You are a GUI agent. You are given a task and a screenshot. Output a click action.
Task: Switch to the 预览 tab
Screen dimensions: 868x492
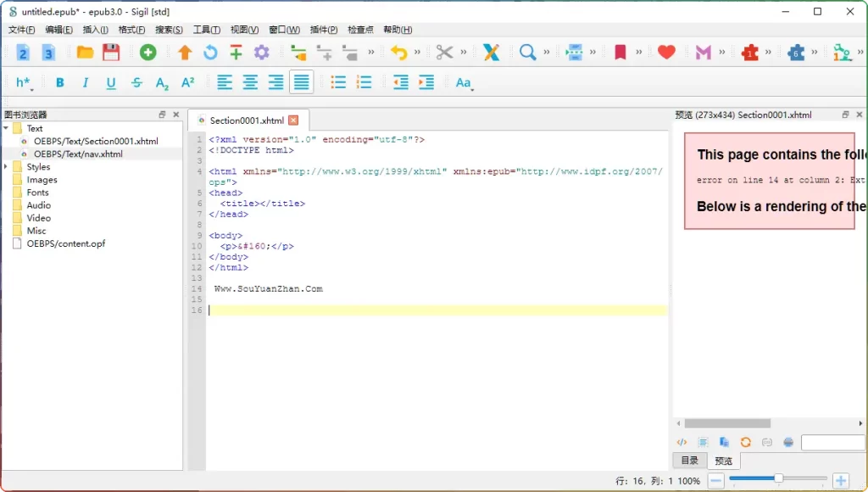724,461
